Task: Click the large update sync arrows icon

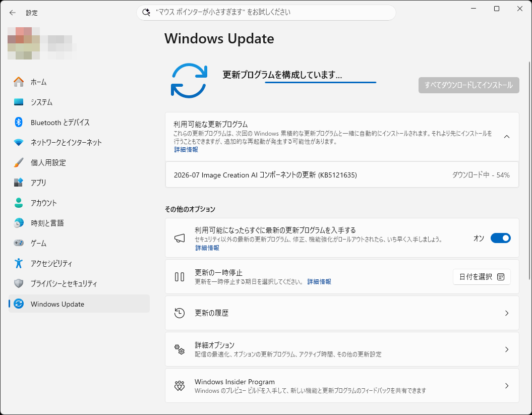Action: pos(189,81)
